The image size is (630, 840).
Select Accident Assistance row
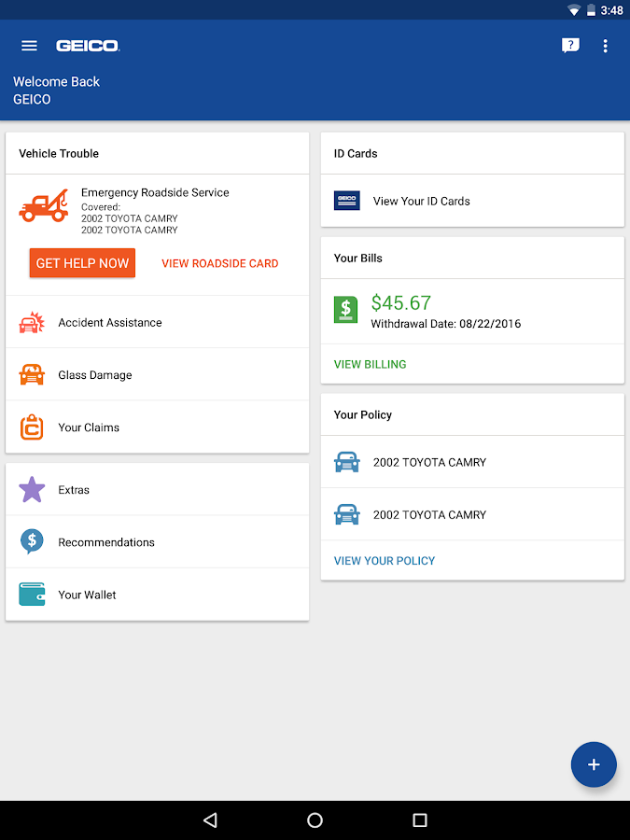point(158,323)
